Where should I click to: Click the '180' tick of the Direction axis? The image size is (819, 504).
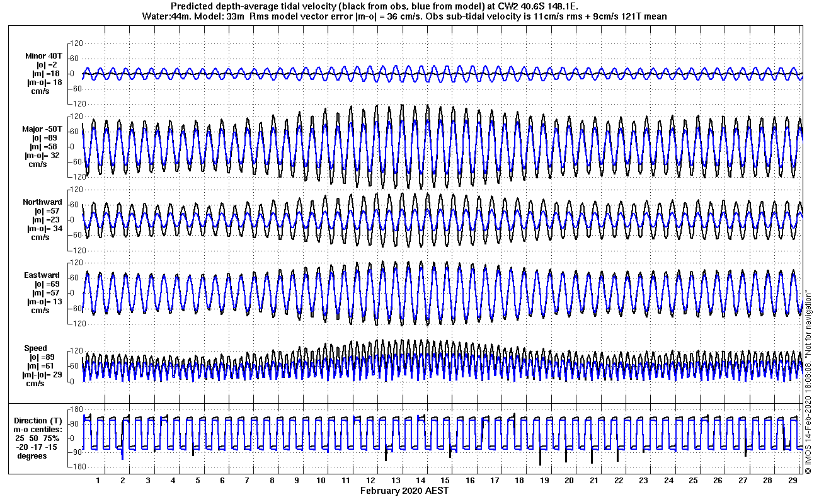(x=77, y=410)
